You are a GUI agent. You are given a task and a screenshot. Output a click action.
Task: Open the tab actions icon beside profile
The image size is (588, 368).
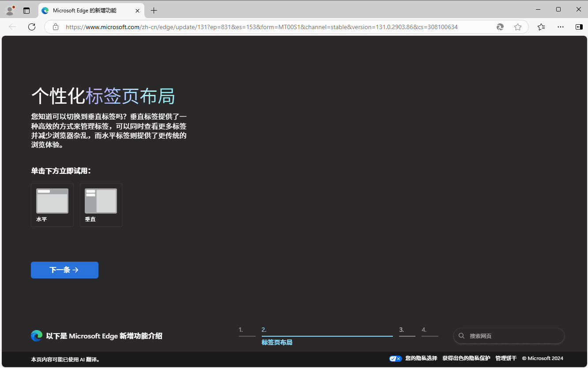26,10
